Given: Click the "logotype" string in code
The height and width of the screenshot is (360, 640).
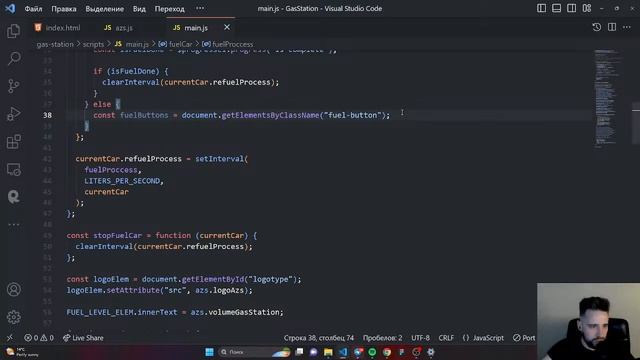Looking at the screenshot, I should (x=270, y=279).
